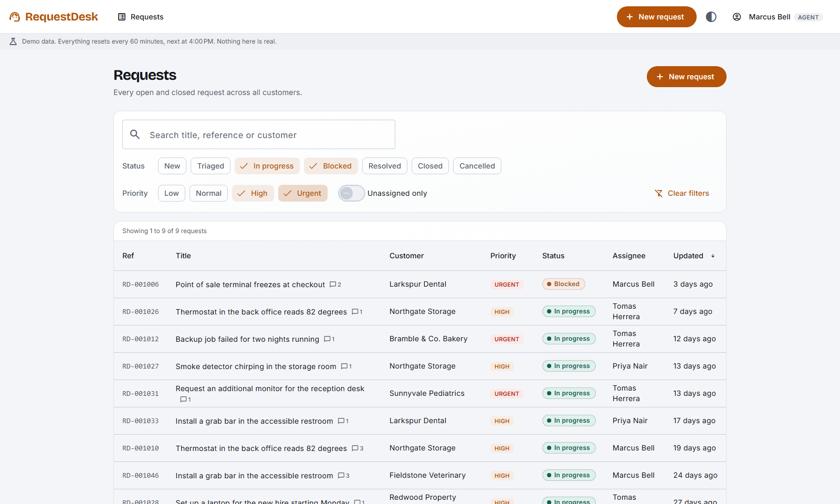Viewport: 840px width, 504px height.
Task: Click New request button beside Requests heading
Action: (687, 77)
